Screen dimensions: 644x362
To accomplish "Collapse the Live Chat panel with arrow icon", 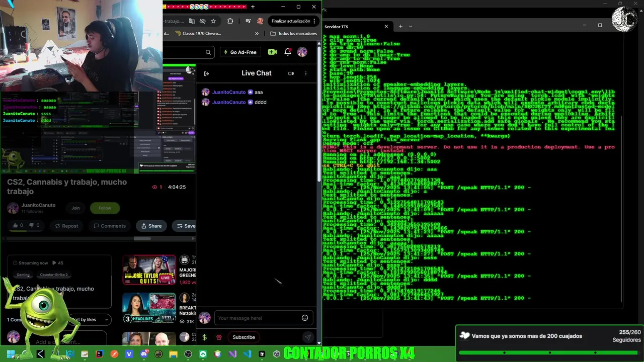I will pos(206,73).
